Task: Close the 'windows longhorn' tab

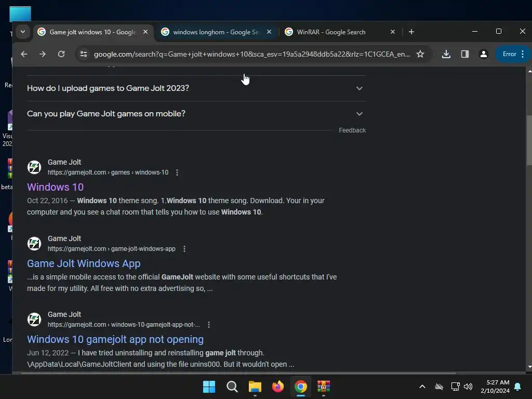Action: (269, 32)
